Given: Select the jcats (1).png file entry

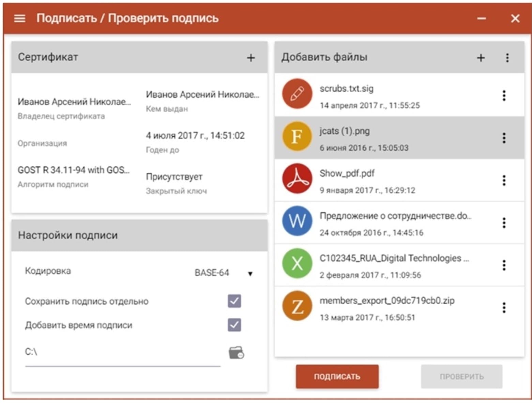Looking at the screenshot, I should (x=395, y=138).
